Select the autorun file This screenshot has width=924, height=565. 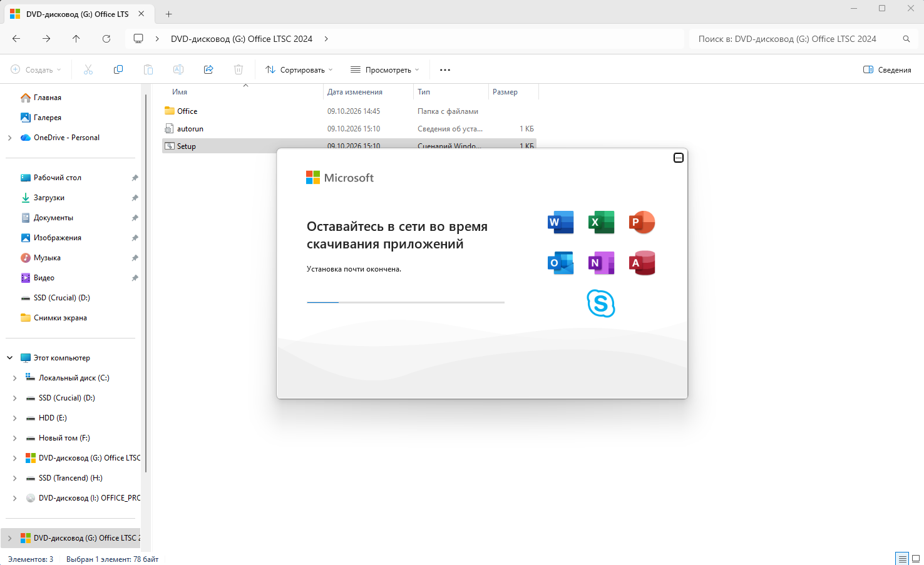(349, 128)
